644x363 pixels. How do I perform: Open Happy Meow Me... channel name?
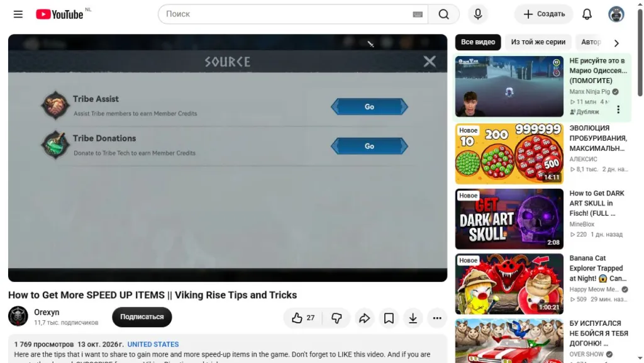tap(594, 289)
